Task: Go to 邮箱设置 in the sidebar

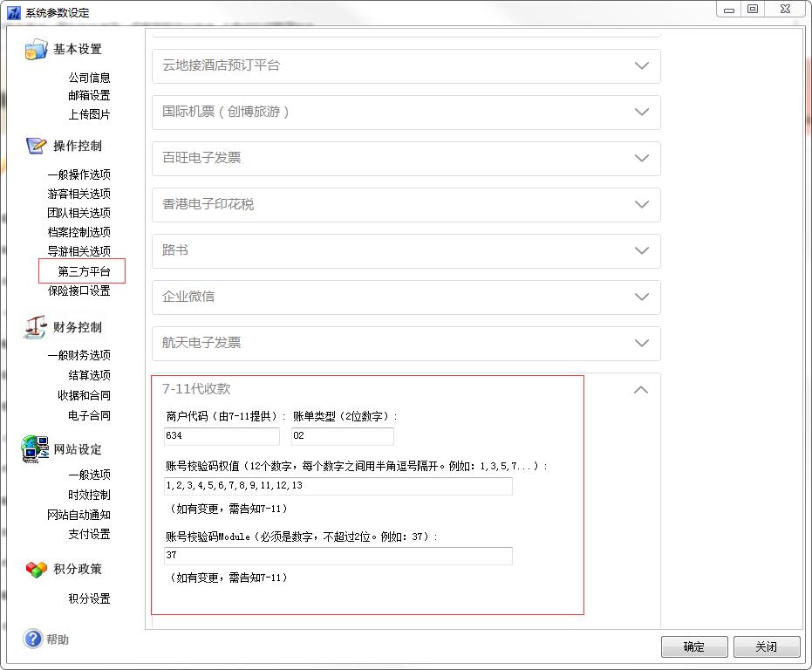Action: (x=89, y=95)
